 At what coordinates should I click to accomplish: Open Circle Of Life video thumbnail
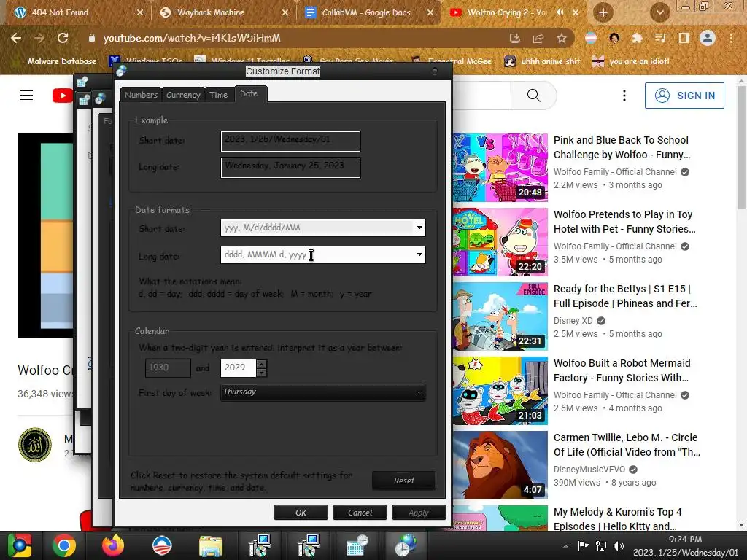point(500,464)
